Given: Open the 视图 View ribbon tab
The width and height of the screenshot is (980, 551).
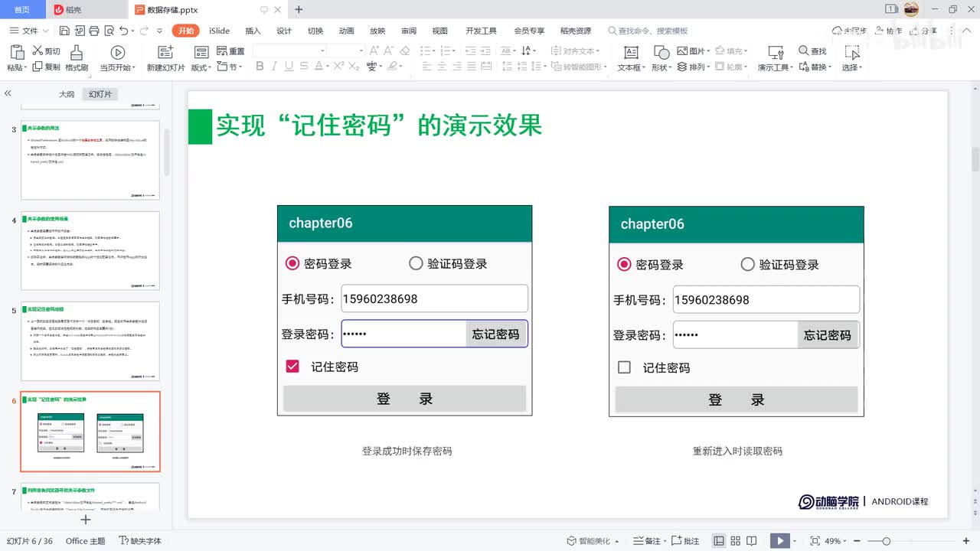Looking at the screenshot, I should (439, 31).
